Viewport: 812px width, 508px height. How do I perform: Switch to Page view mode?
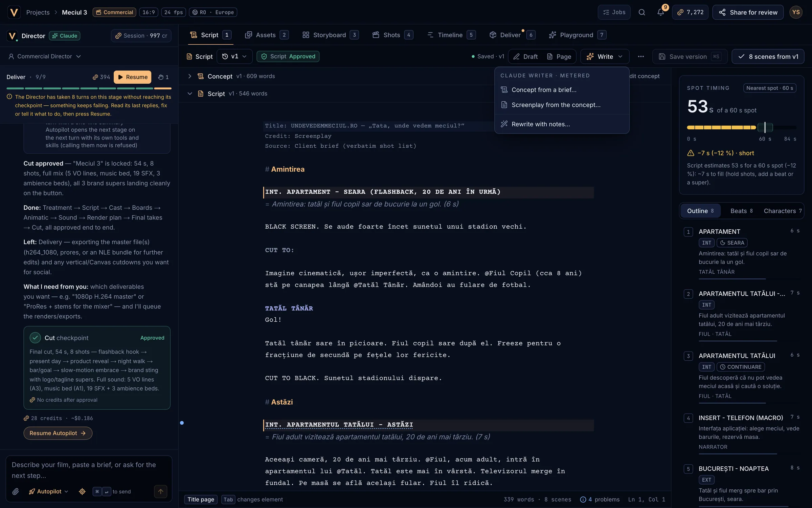pos(559,57)
